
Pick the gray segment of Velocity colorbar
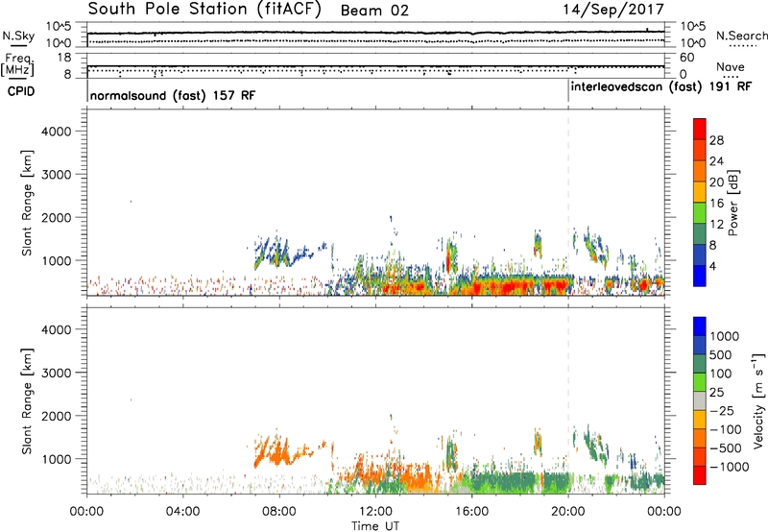tap(700, 400)
